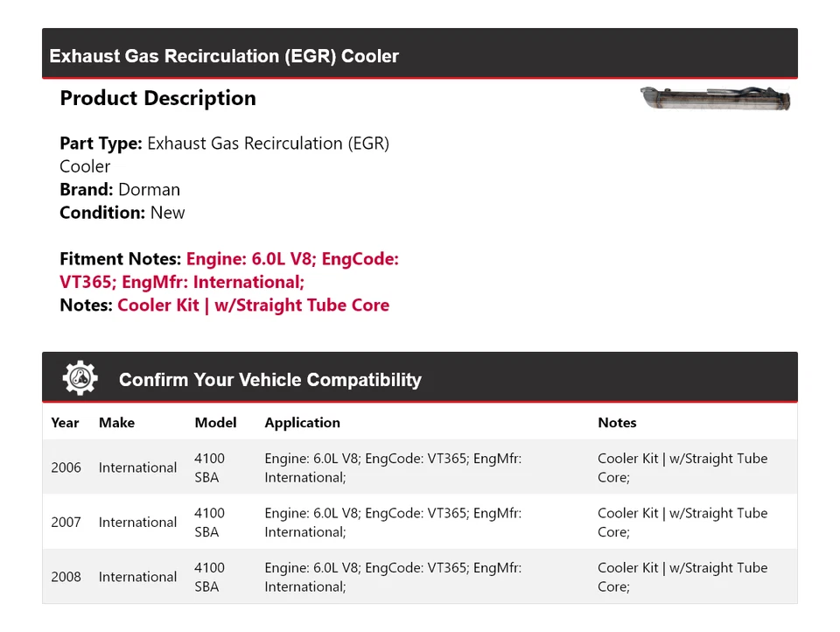Click the Product Description heading
This screenshot has height=632, width=840.
[x=157, y=98]
